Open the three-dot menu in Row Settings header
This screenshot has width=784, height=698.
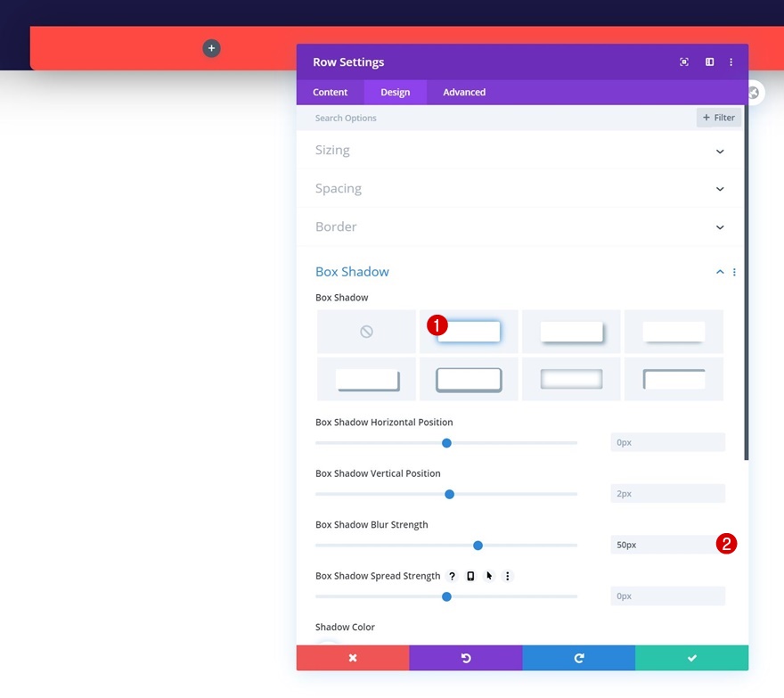(731, 62)
